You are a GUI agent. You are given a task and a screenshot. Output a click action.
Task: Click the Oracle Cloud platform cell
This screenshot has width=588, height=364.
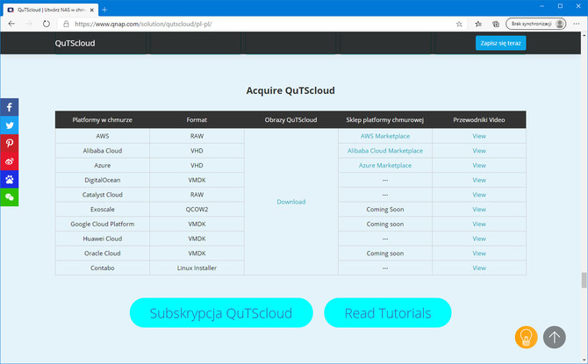(103, 253)
